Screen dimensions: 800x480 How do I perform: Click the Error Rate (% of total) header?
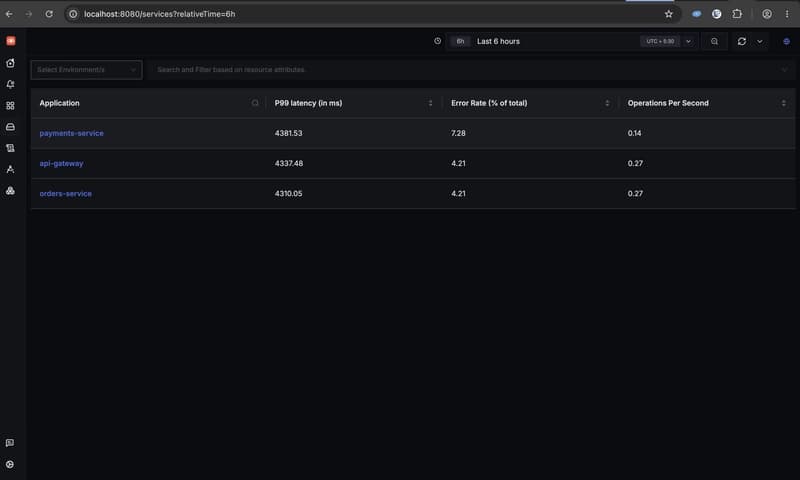pos(489,103)
